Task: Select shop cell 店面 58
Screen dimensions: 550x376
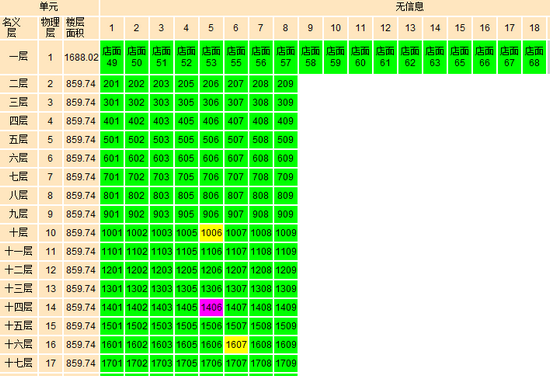Action: coord(310,57)
